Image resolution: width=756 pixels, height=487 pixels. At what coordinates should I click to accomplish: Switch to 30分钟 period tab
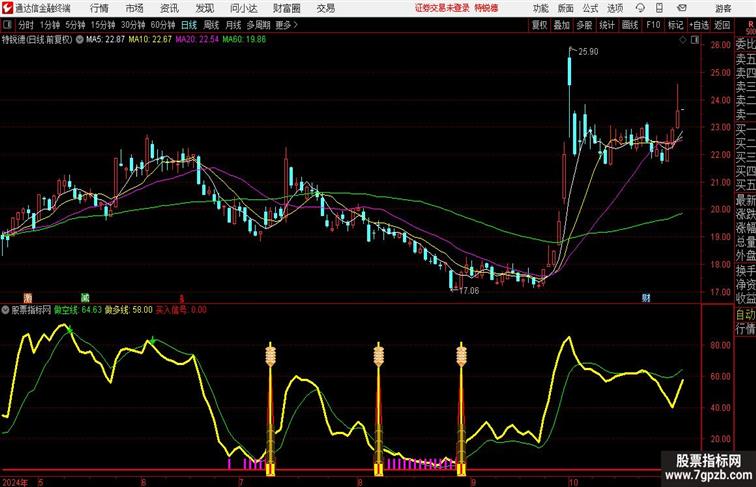pos(133,25)
